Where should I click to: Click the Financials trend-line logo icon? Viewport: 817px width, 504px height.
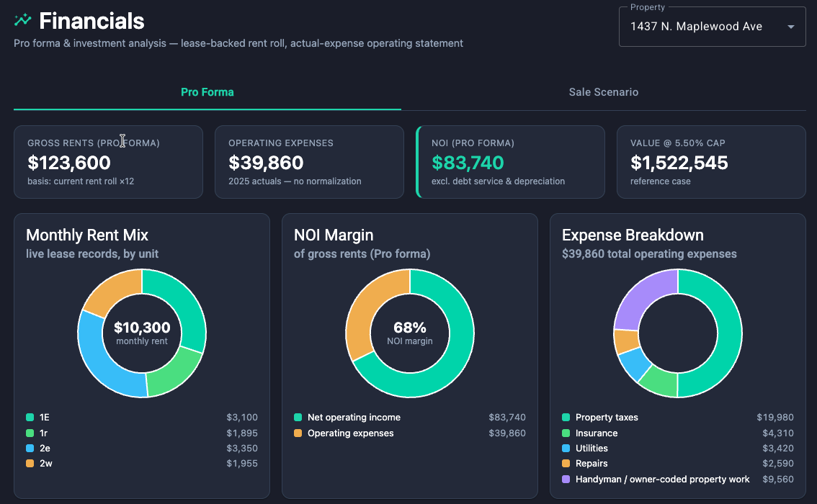coord(22,20)
